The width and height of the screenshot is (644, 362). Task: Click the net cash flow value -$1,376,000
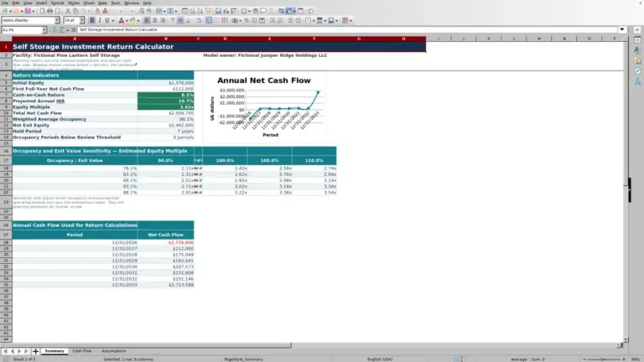point(165,242)
